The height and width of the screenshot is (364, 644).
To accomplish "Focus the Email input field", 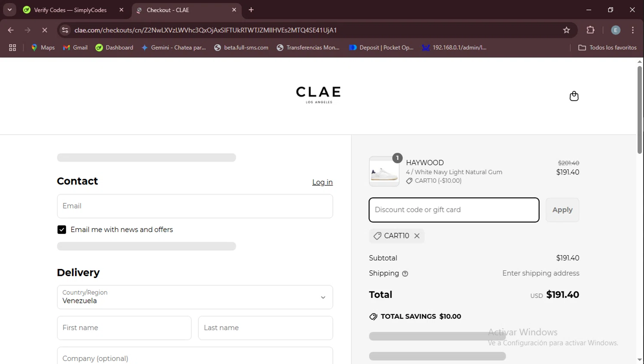I will tap(195, 206).
